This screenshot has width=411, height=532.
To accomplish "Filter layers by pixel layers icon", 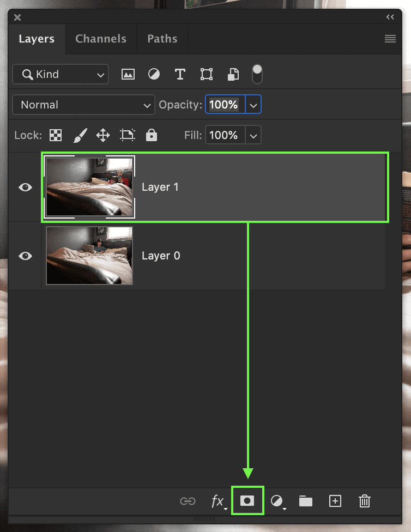I will [128, 74].
